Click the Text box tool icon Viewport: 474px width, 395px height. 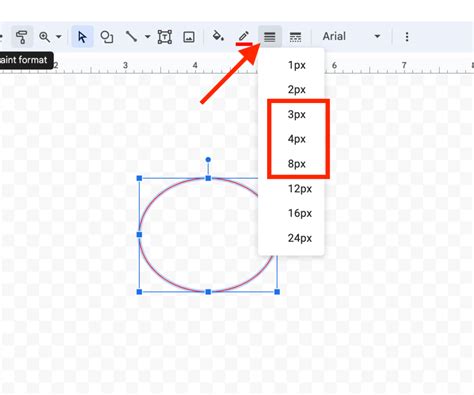click(x=165, y=37)
